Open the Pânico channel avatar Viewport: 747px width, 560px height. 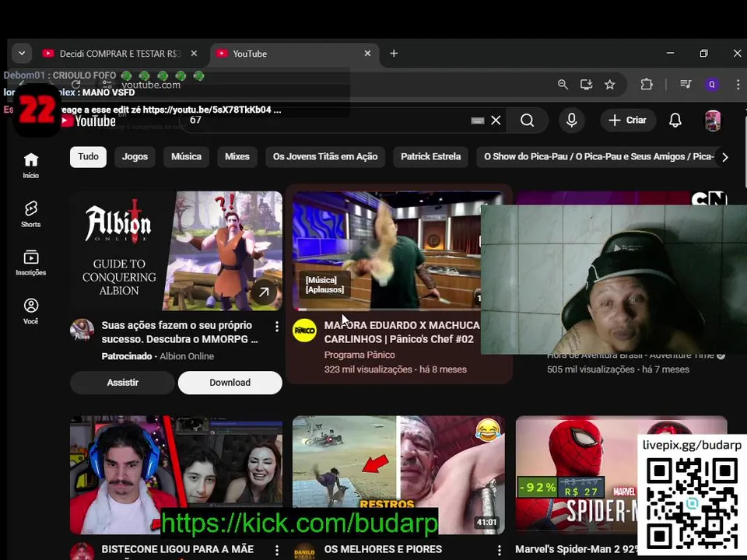pyautogui.click(x=304, y=330)
